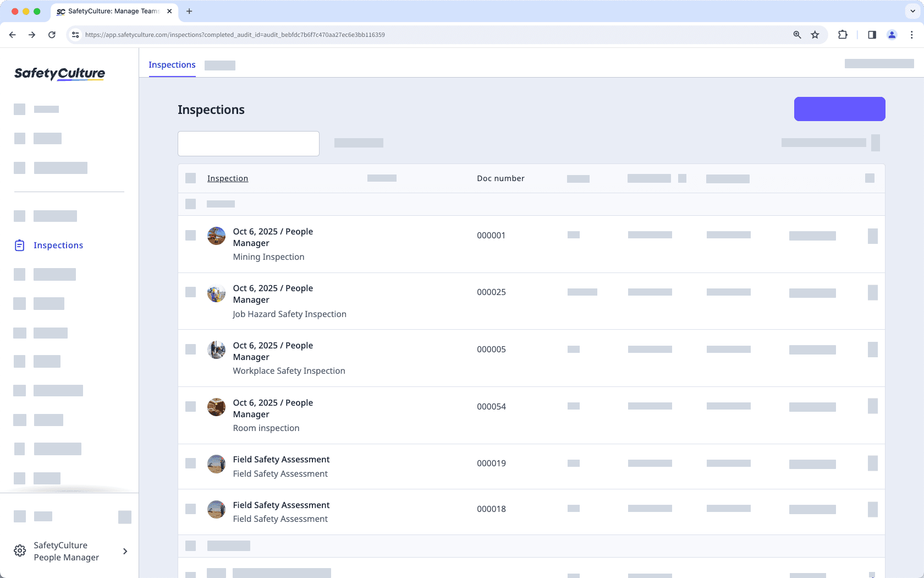This screenshot has width=924, height=578.
Task: Click the side panel icon in browser toolbar
Action: (871, 34)
